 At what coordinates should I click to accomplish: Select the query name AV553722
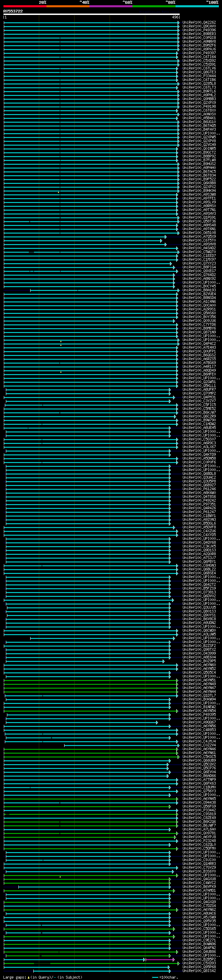click(x=13, y=11)
